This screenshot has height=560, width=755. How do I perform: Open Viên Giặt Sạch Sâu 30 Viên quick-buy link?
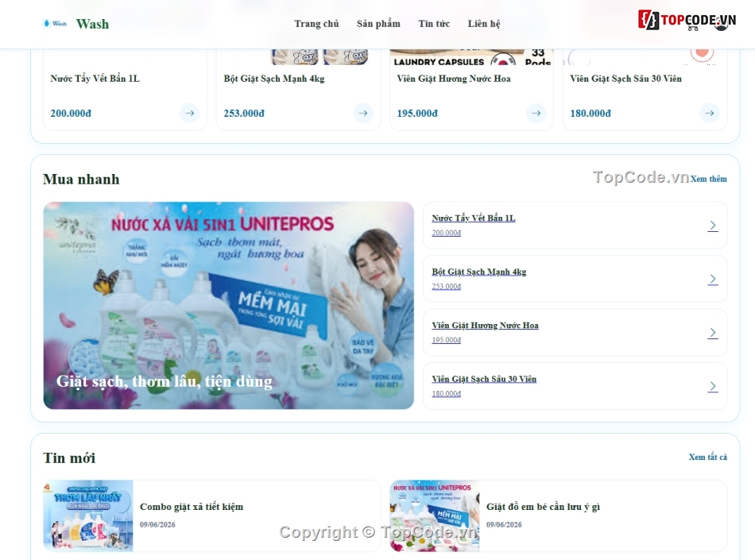pos(484,379)
